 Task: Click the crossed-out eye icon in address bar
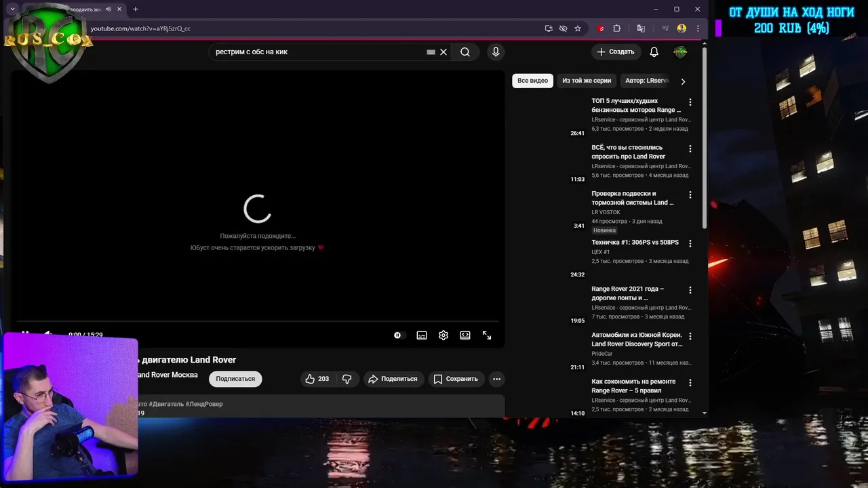(563, 28)
